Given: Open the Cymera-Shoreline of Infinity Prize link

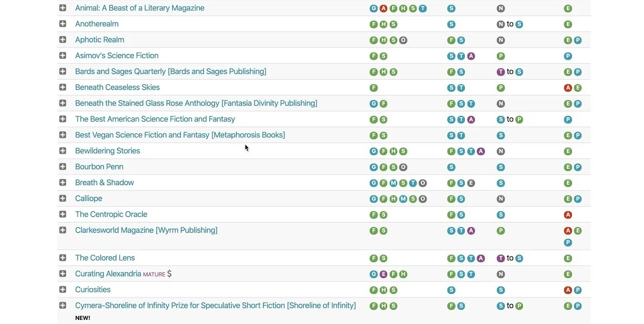Looking at the screenshot, I should pyautogui.click(x=216, y=306).
